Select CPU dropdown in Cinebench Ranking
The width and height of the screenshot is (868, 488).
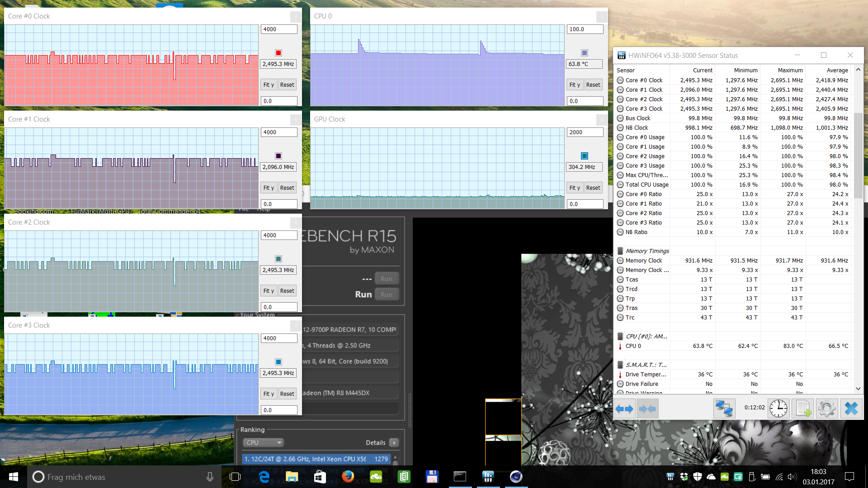tap(263, 442)
